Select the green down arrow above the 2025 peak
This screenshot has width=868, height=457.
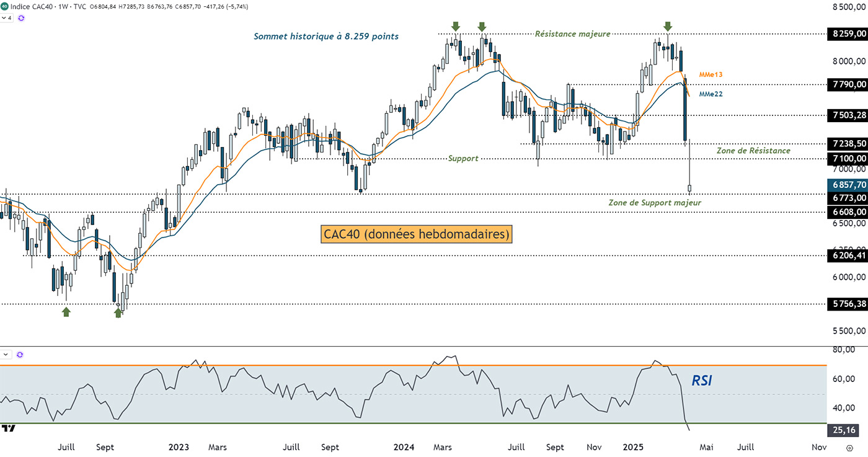pyautogui.click(x=667, y=26)
